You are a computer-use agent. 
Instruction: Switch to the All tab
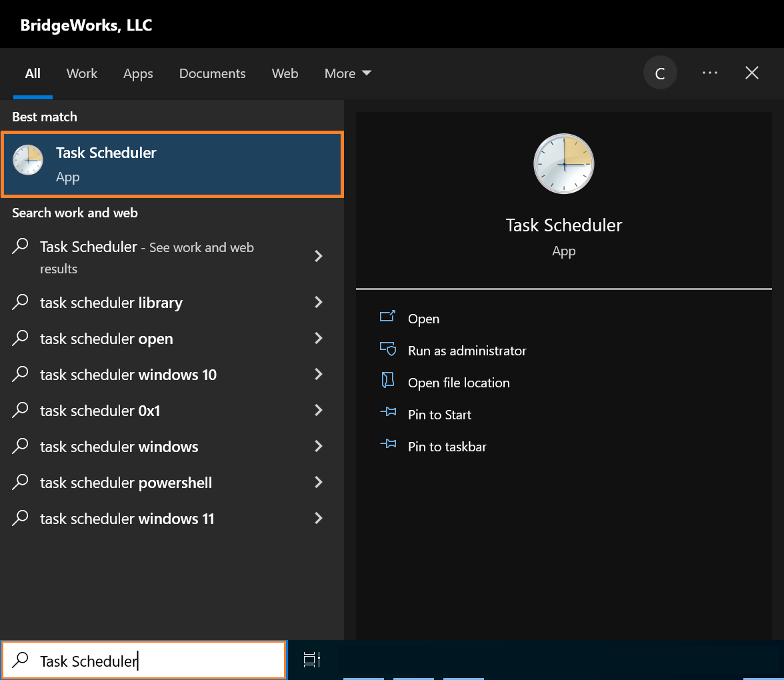click(33, 73)
